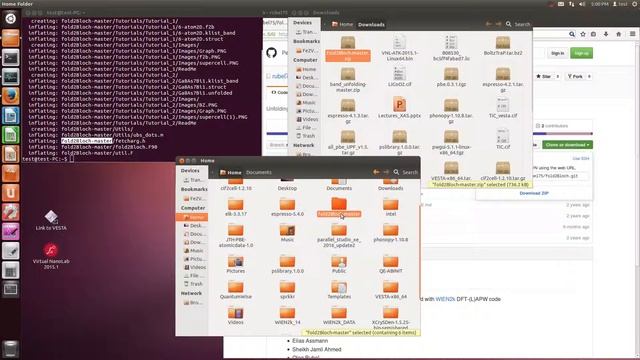Viewport: 640px width, 360px height.
Task: Open Terminal from the Ubuntu launcher
Action: (x=11, y=58)
